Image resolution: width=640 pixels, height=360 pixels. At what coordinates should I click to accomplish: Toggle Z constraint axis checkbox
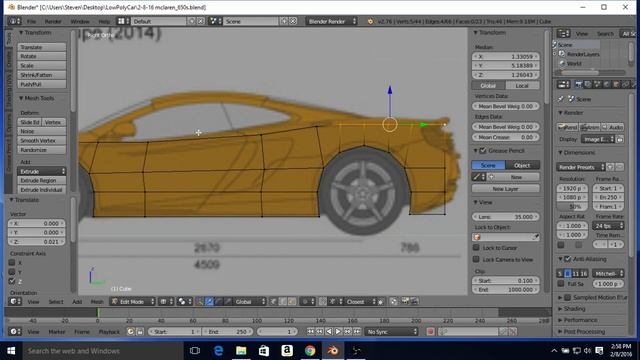tap(12, 281)
